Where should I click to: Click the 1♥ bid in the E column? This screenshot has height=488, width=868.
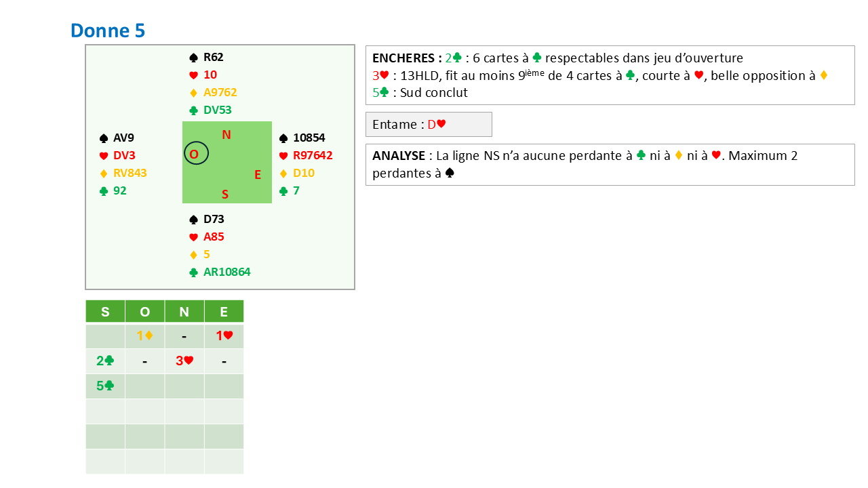pos(224,335)
